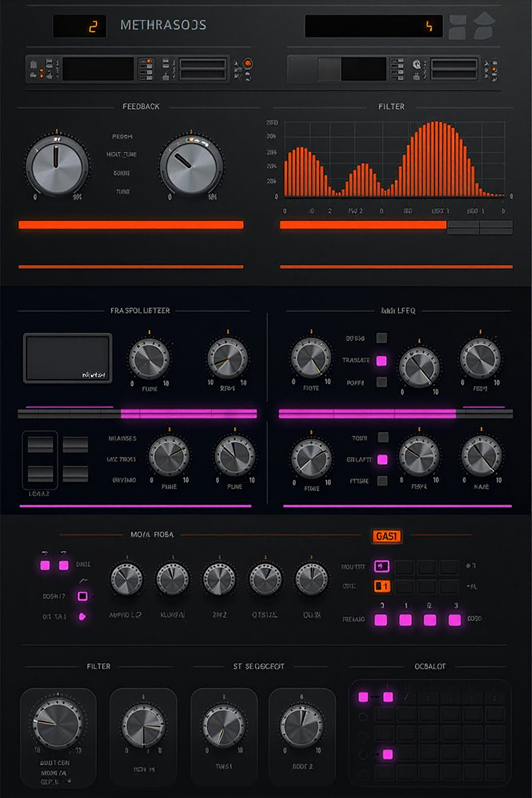Click the FINIE knob
The width and height of the screenshot is (532, 798).
tap(311, 458)
